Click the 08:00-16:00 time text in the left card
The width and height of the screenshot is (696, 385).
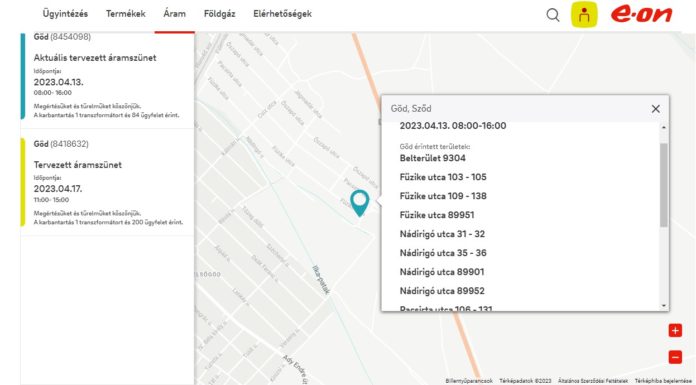coord(52,93)
